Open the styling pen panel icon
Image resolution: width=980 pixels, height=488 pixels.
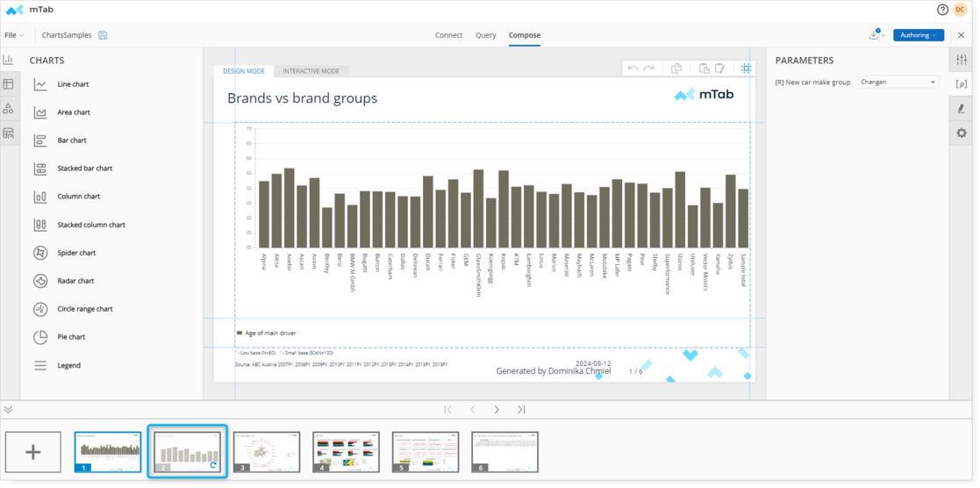pyautogui.click(x=962, y=108)
